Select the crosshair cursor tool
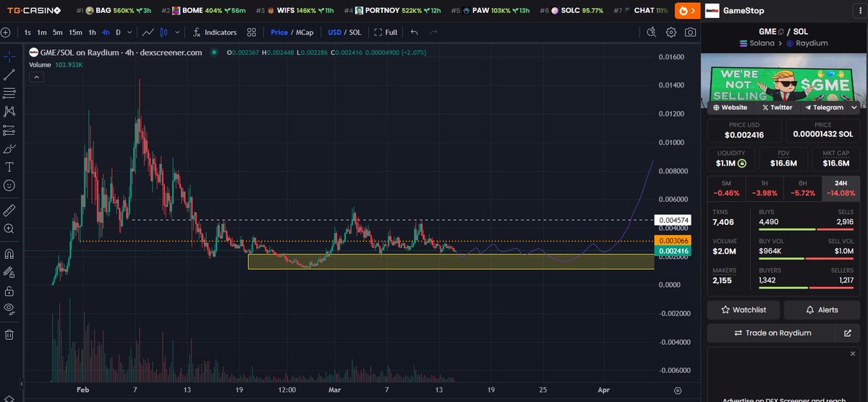Viewport: 868px width, 402px height. pyautogui.click(x=9, y=56)
